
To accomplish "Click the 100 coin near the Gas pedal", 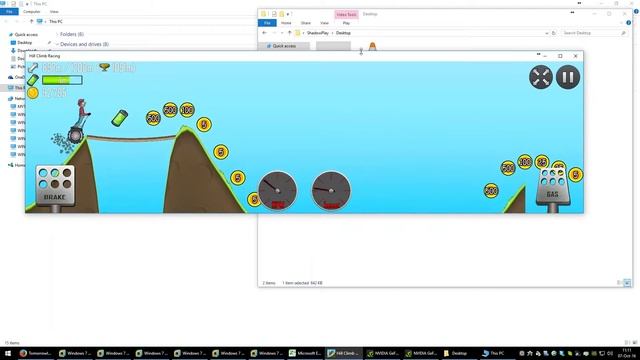I will (x=525, y=162).
